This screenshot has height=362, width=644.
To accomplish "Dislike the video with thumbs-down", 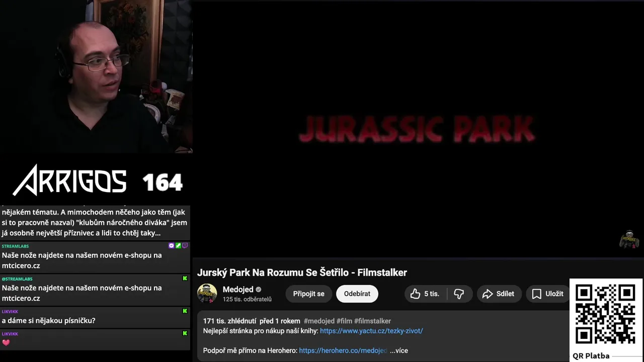I will (459, 294).
